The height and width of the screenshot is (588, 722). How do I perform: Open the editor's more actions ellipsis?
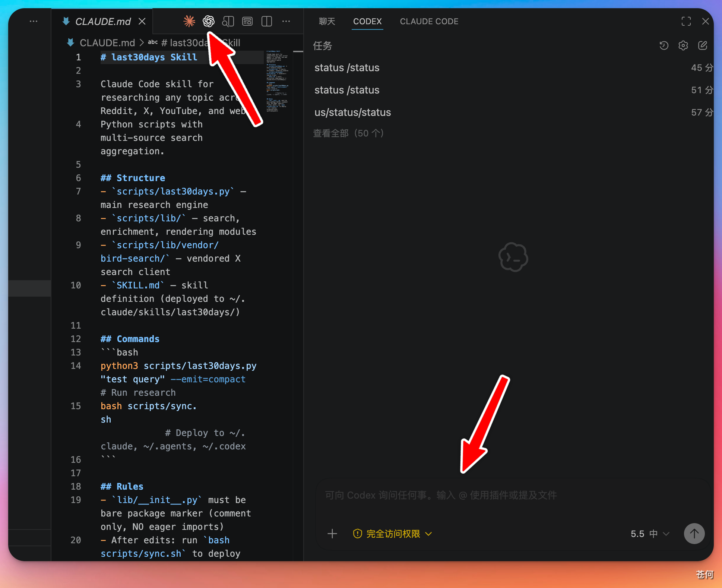coord(286,21)
